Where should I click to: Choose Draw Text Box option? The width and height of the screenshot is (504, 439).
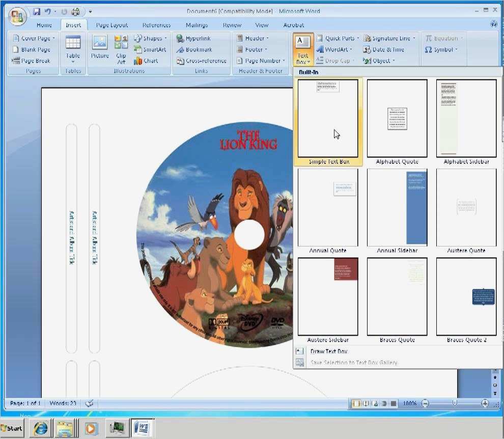[328, 351]
